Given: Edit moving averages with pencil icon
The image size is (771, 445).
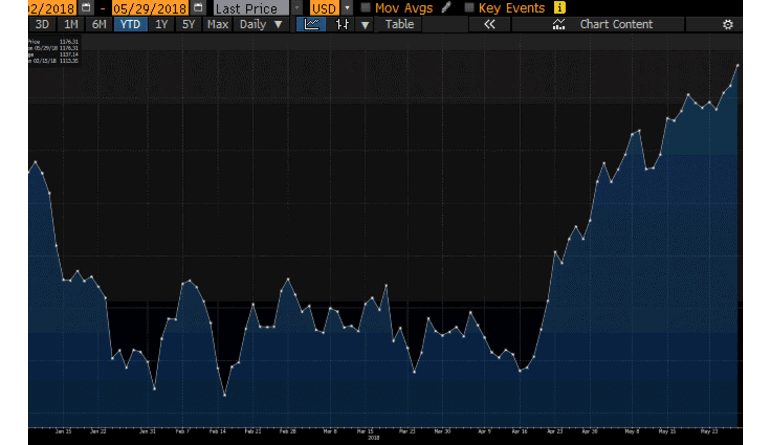Looking at the screenshot, I should click(446, 8).
